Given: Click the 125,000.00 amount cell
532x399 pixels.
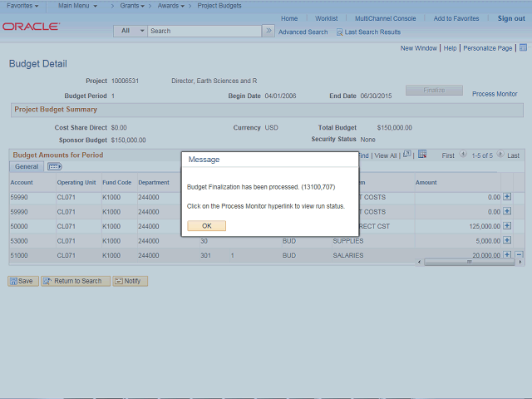Looking at the screenshot, I should coord(485,226).
